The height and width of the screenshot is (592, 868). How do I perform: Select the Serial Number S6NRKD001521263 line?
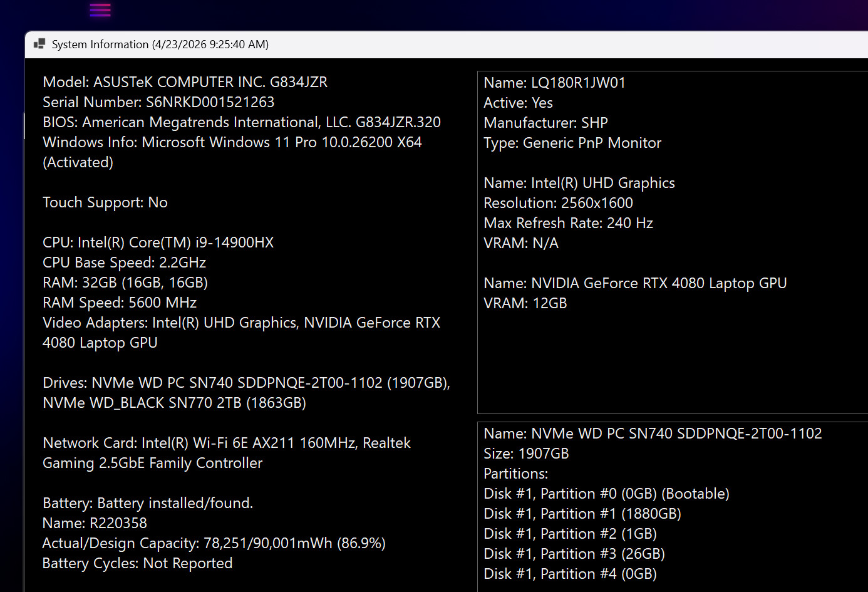pos(158,102)
